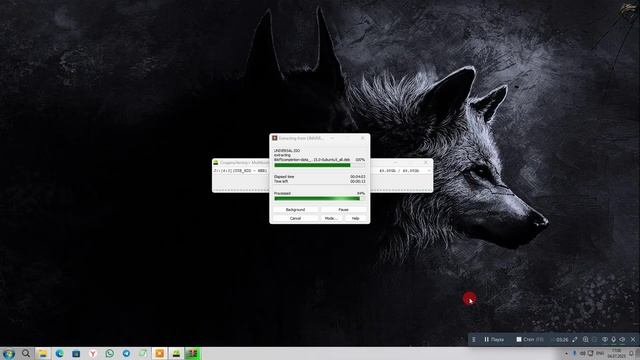Open Help in the WinRAR extraction dialog
The width and height of the screenshot is (640, 360).
tap(356, 218)
